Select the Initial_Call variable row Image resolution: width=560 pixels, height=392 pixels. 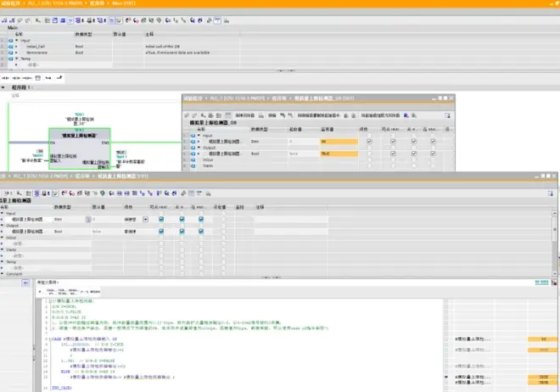pyautogui.click(x=38, y=46)
